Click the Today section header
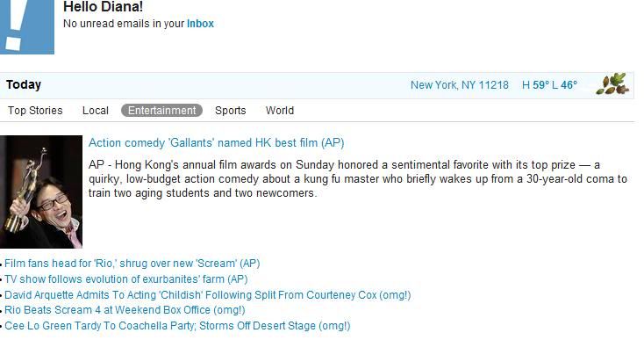The width and height of the screenshot is (644, 340). pyautogui.click(x=24, y=84)
